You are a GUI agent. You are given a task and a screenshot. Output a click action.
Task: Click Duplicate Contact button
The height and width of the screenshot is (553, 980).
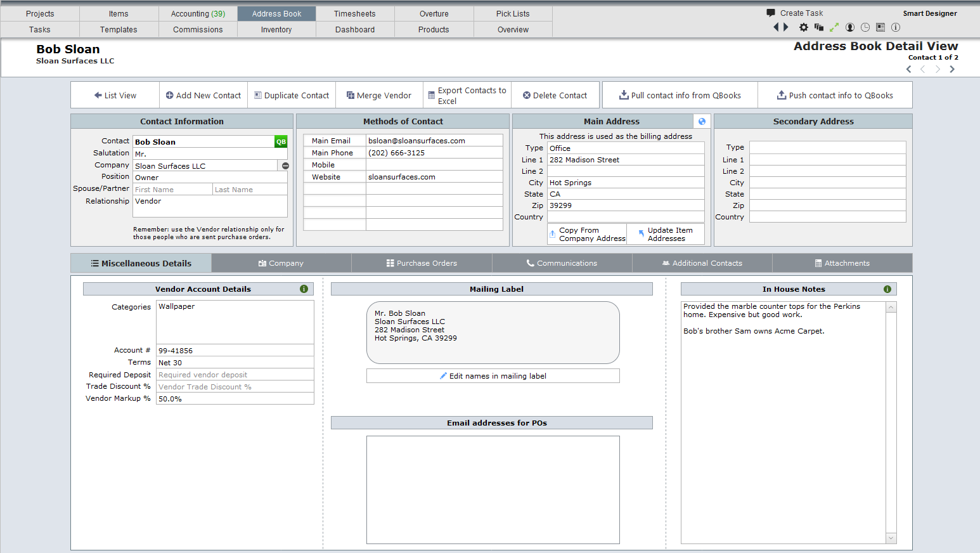pos(292,95)
